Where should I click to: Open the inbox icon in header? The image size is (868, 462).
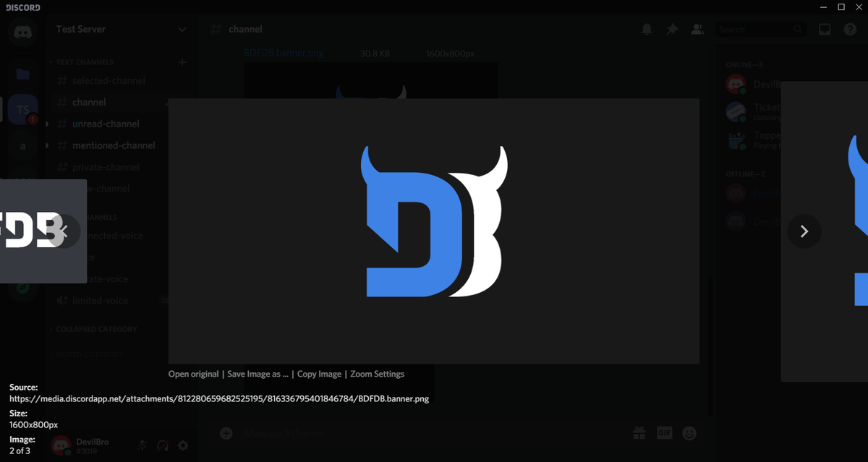coord(825,30)
